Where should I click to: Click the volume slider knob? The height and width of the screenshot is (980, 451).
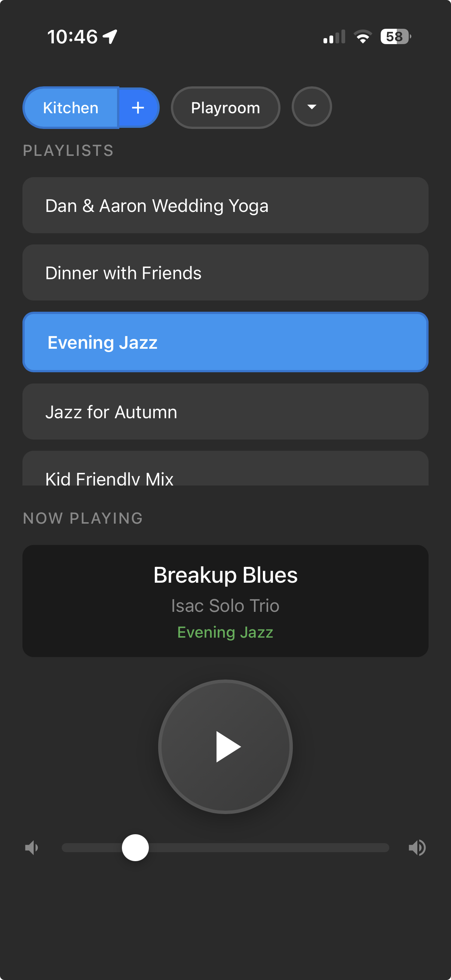point(135,848)
